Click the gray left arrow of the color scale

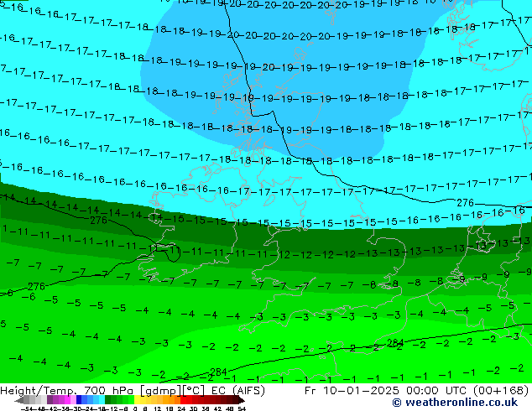(18, 400)
